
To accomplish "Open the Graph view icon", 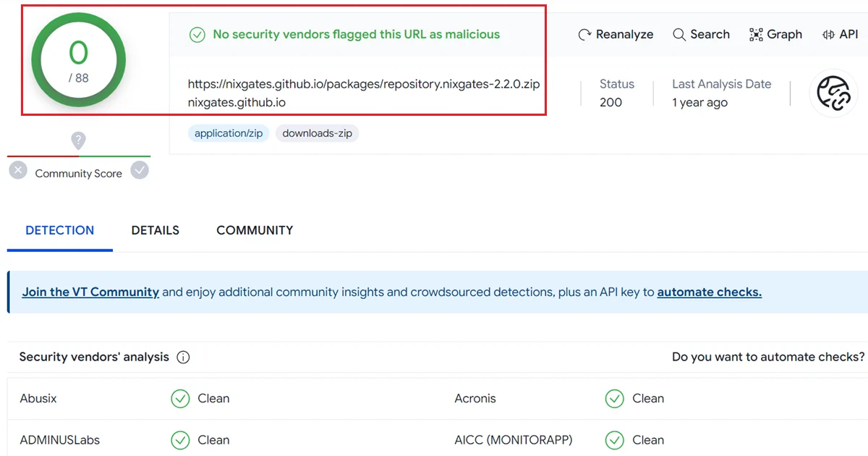I will (x=756, y=35).
